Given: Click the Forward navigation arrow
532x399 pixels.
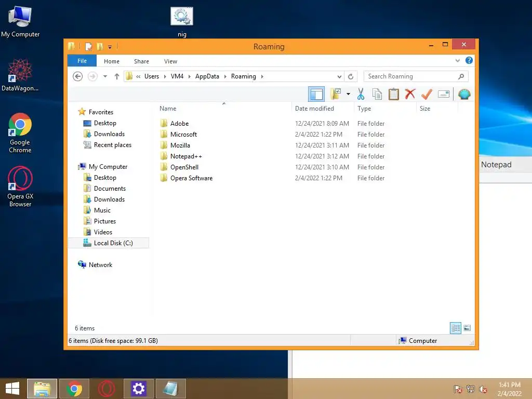Looking at the screenshot, I should coord(92,76).
